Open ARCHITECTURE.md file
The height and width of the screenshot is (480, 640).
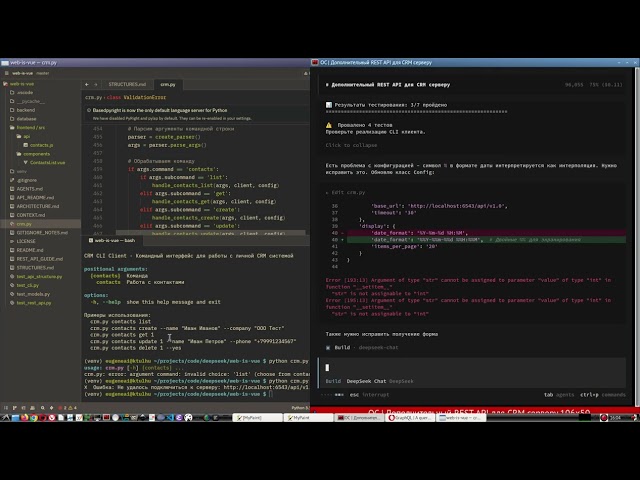coord(38,207)
